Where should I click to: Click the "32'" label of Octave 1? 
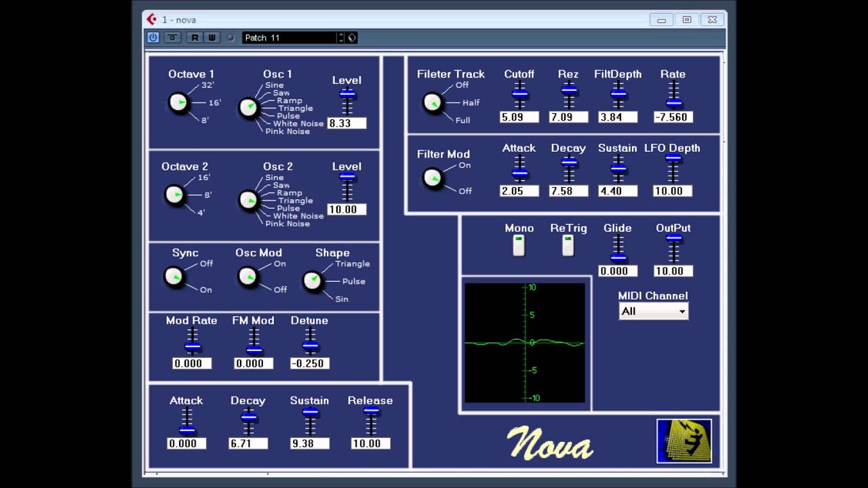pos(208,85)
